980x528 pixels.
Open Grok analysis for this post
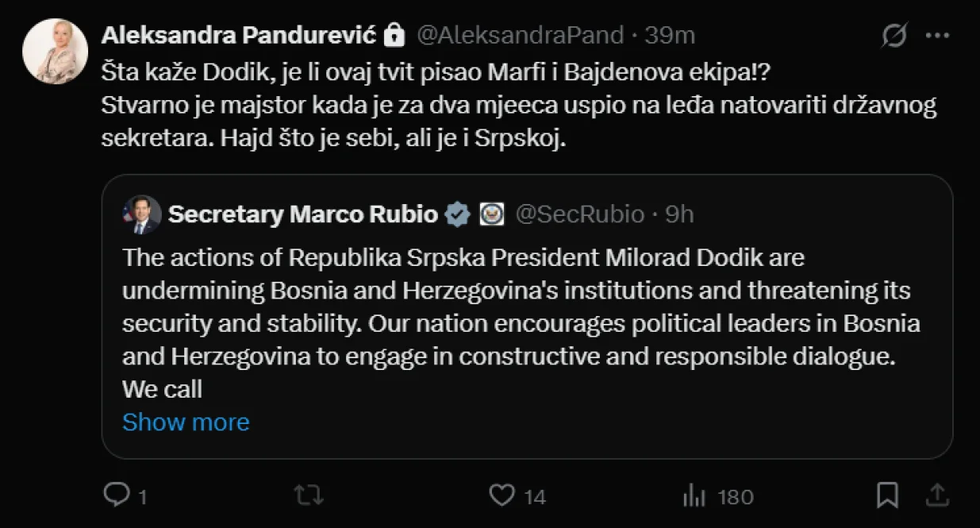pos(893,35)
